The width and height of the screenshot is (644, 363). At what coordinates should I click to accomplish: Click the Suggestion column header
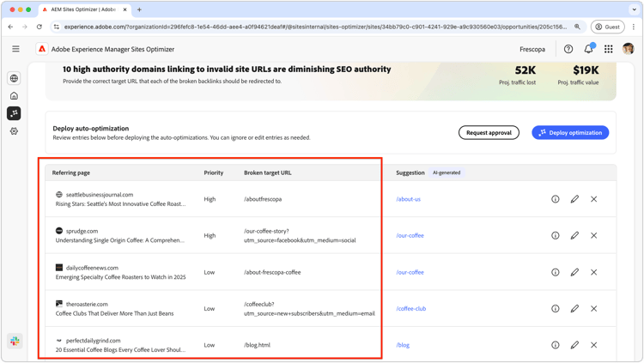coord(410,172)
